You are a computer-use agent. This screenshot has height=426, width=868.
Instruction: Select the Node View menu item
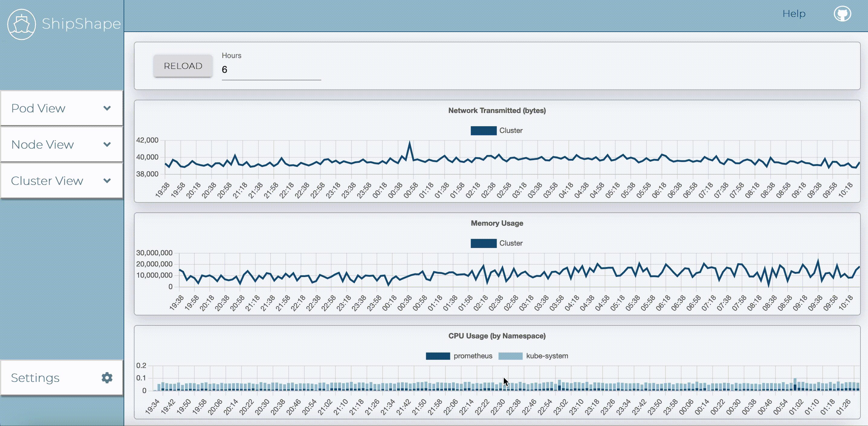(x=42, y=144)
